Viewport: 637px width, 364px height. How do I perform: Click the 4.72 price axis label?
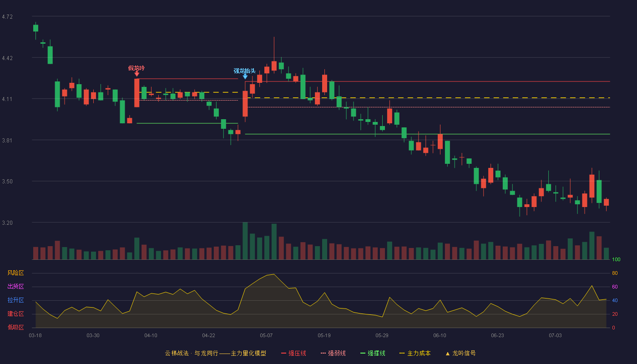pos(7,17)
